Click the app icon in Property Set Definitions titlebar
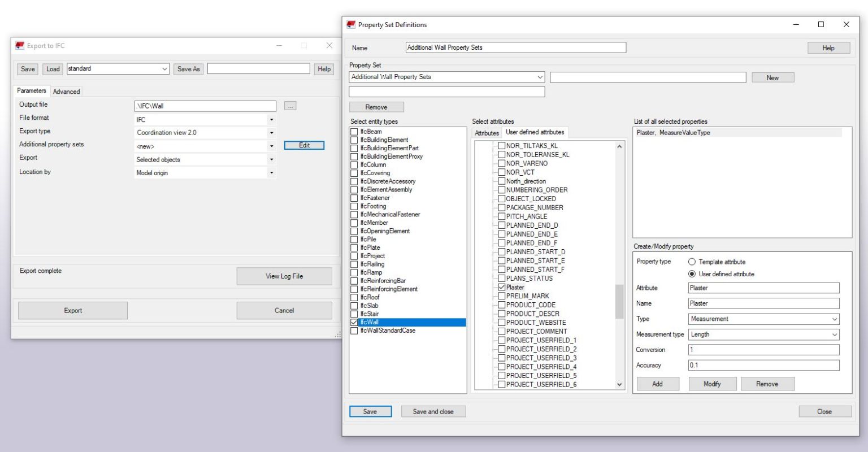 (352, 24)
